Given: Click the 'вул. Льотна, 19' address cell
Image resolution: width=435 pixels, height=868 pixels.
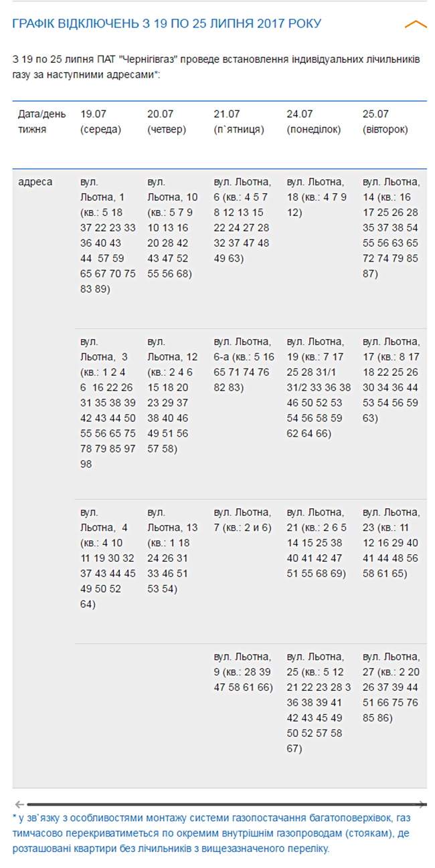Looking at the screenshot, I should coord(319,387).
